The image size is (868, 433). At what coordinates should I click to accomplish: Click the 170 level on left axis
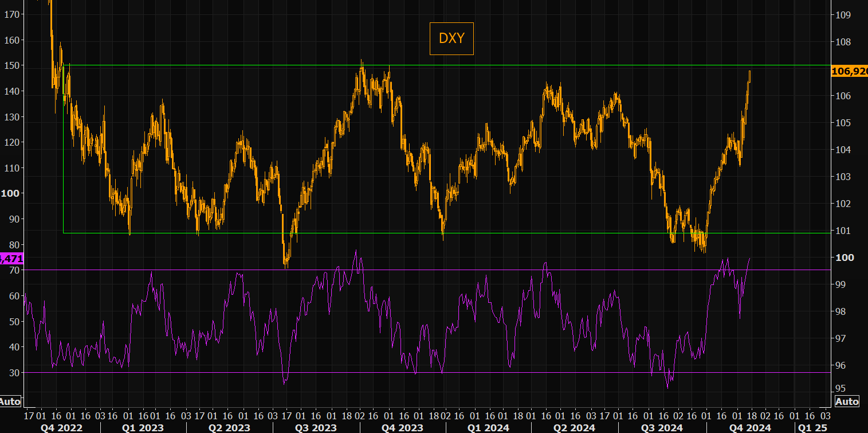pos(11,14)
